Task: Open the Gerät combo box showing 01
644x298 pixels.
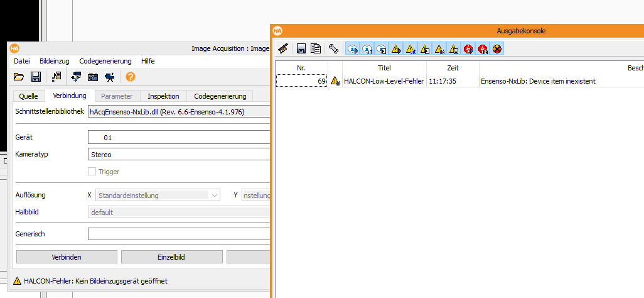Action: click(179, 138)
